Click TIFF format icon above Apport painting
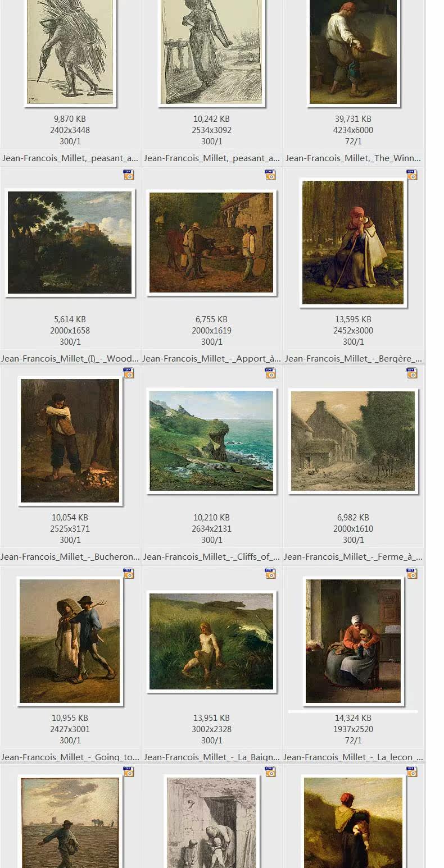Screen dimensions: 444x868 [x=270, y=175]
